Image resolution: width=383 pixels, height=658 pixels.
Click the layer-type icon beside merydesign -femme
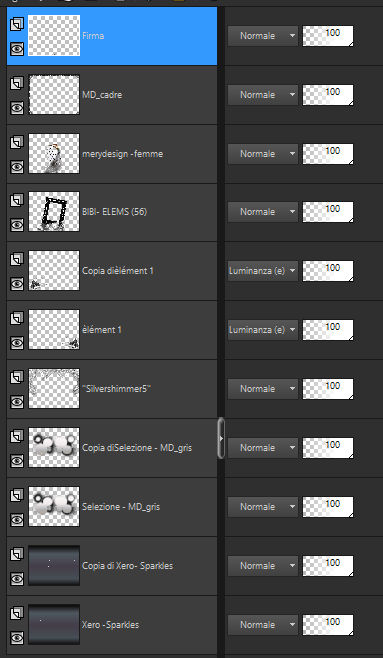tap(17, 142)
